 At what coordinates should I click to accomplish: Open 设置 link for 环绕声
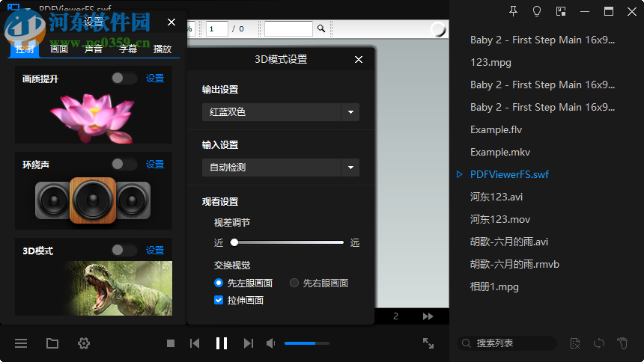point(155,165)
